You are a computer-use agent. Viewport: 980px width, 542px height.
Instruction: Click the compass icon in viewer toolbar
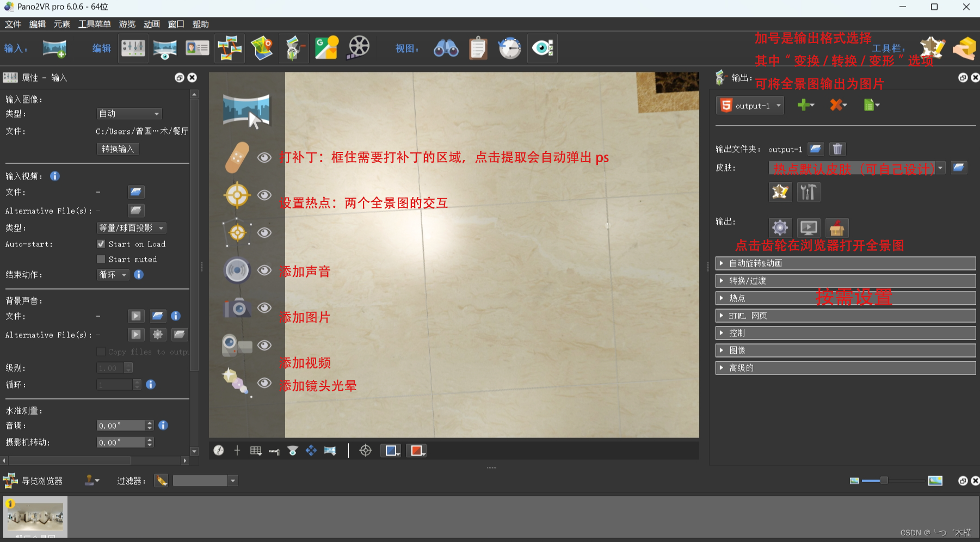(219, 451)
